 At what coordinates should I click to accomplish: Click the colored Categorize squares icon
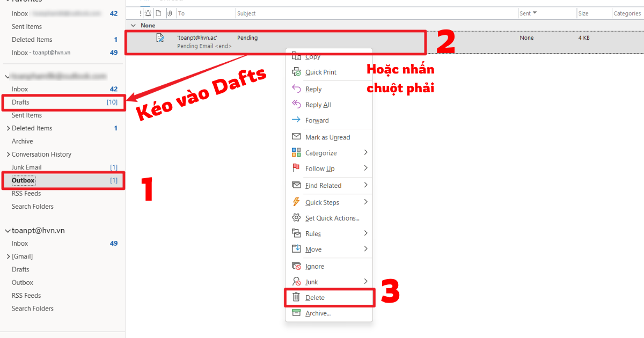[296, 153]
